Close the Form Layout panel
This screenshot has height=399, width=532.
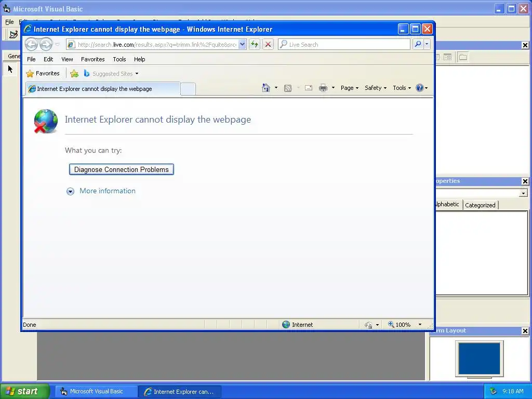[x=525, y=331]
